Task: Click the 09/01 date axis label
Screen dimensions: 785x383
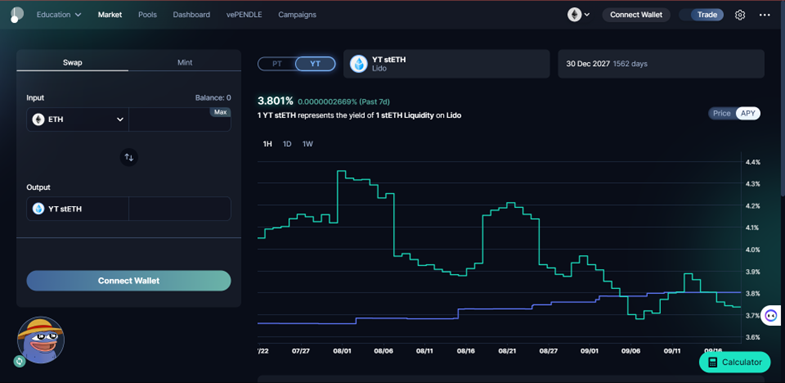Action: pyautogui.click(x=590, y=351)
